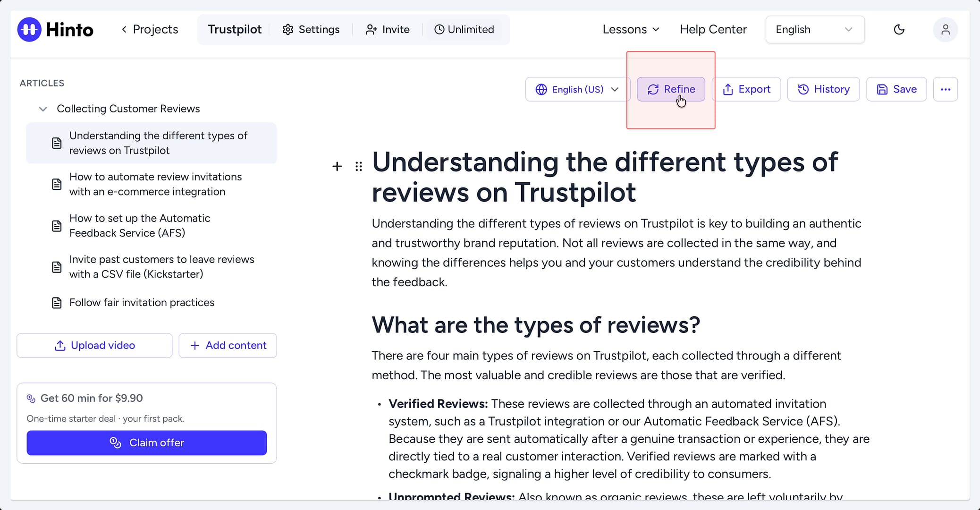The width and height of the screenshot is (980, 510).
Task: Click the Verified Reviews bullet text
Action: [629, 439]
